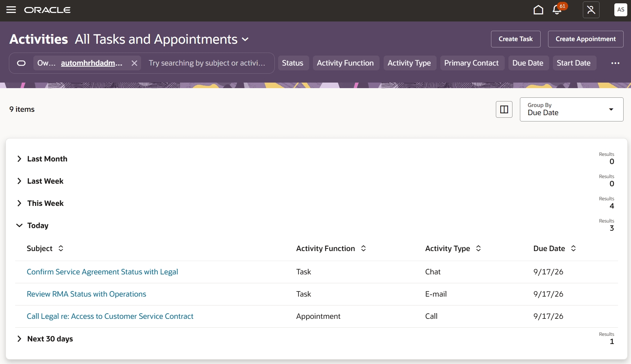Open the Activity Function filter chip

point(345,63)
